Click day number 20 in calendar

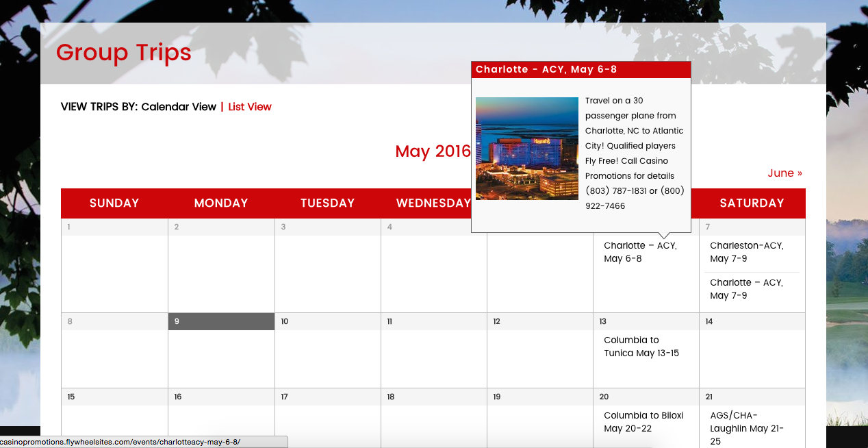coord(604,397)
